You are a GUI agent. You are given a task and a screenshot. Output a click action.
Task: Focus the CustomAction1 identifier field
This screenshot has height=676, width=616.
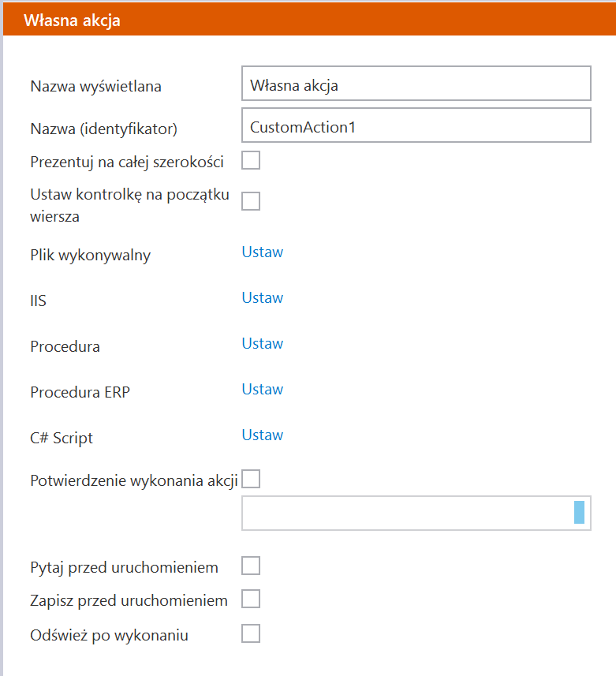(416, 125)
